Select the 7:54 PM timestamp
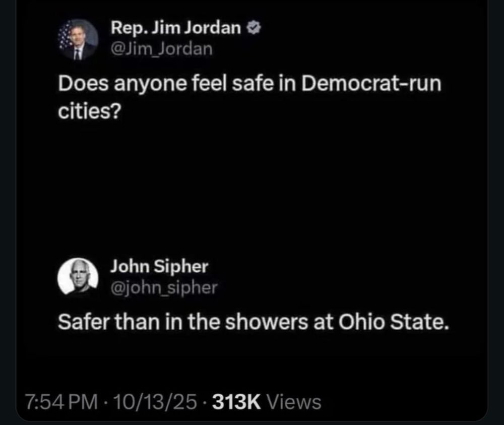The image size is (504, 425). (61, 402)
